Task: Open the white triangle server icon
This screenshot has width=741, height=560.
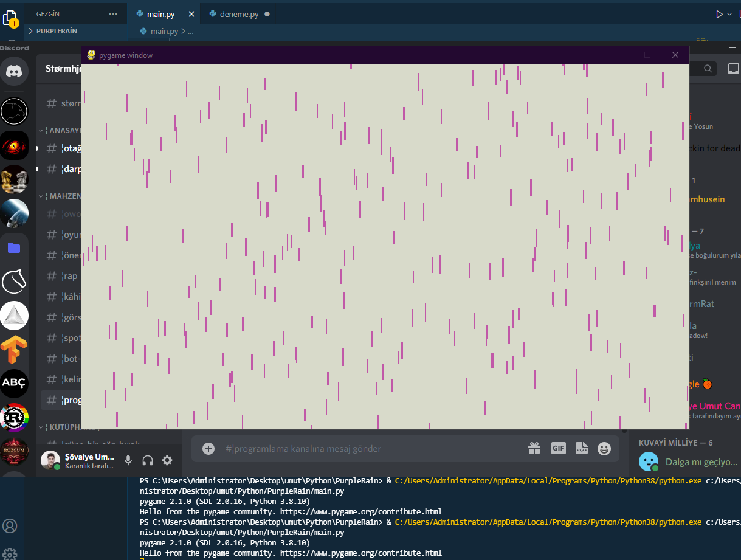Action: pos(14,316)
